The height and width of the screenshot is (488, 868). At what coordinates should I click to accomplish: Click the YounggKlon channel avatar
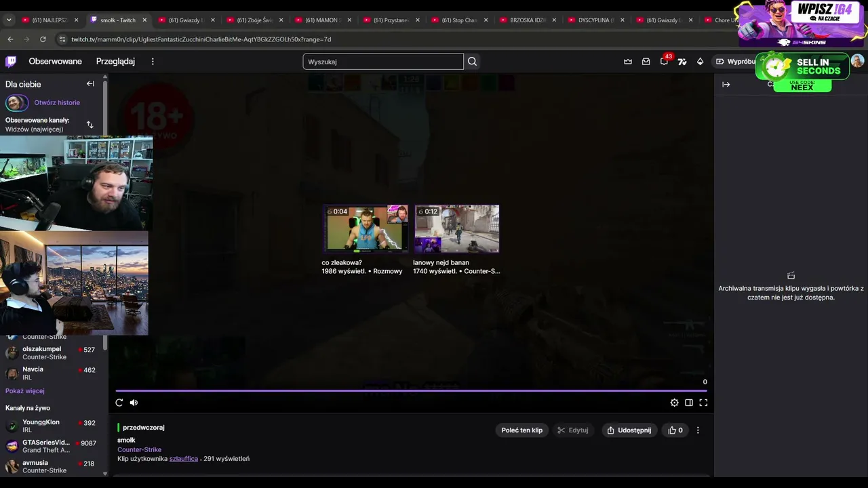12,426
